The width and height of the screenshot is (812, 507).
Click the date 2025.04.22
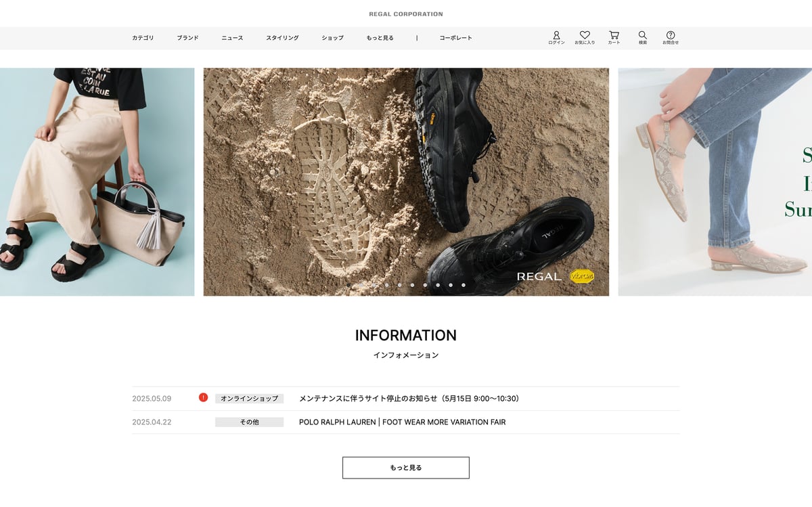point(152,422)
